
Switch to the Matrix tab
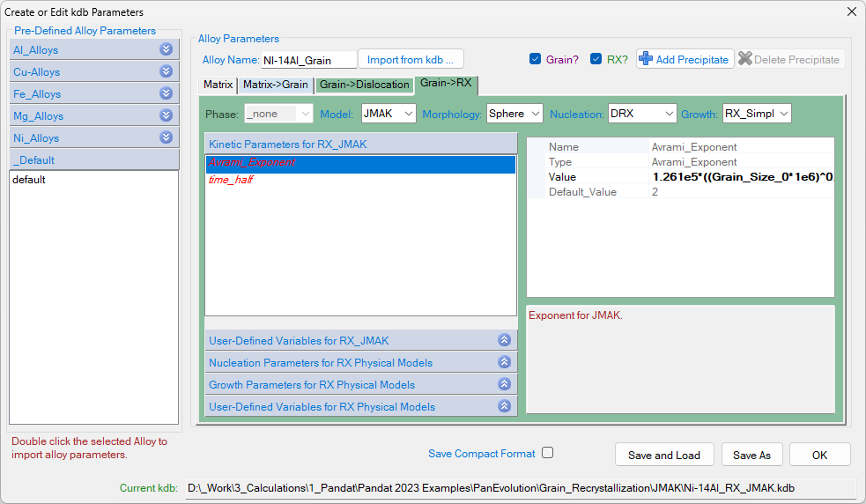[218, 85]
